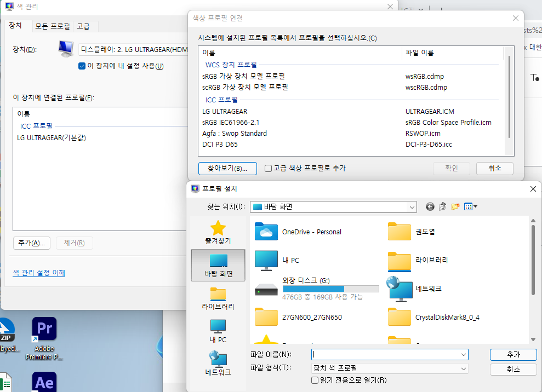542x392 pixels.
Task: Enable 고급 색상 프로필로 추가 checkbox
Action: pyautogui.click(x=268, y=168)
